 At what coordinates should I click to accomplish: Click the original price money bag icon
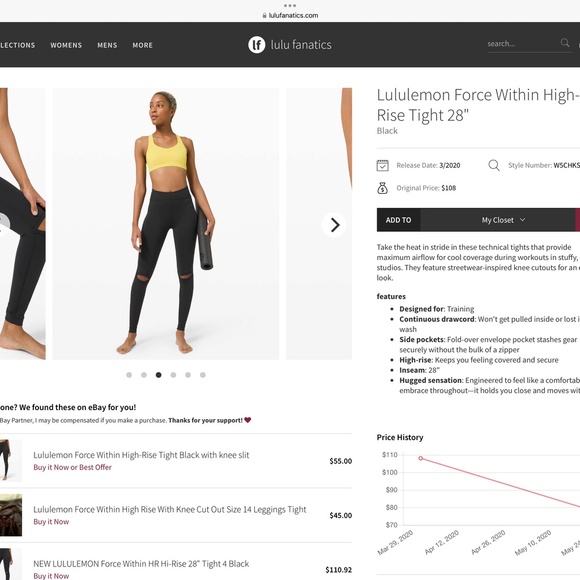coord(382,188)
